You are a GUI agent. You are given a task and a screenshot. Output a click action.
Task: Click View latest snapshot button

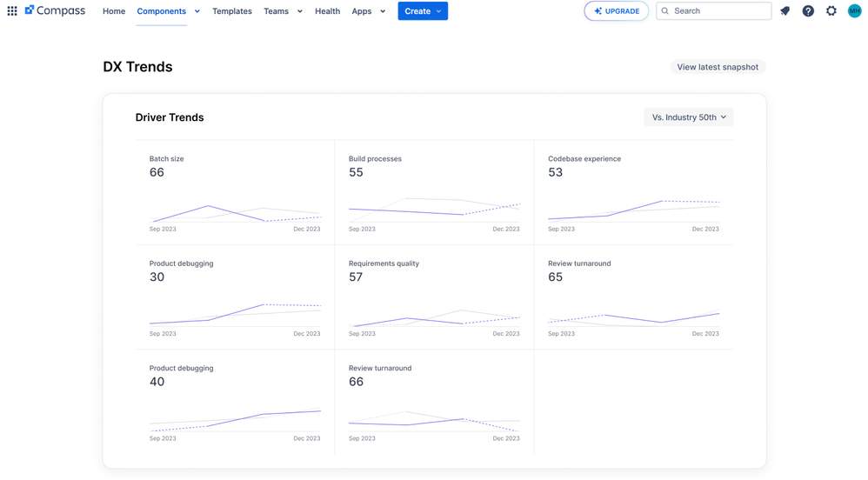(x=717, y=67)
